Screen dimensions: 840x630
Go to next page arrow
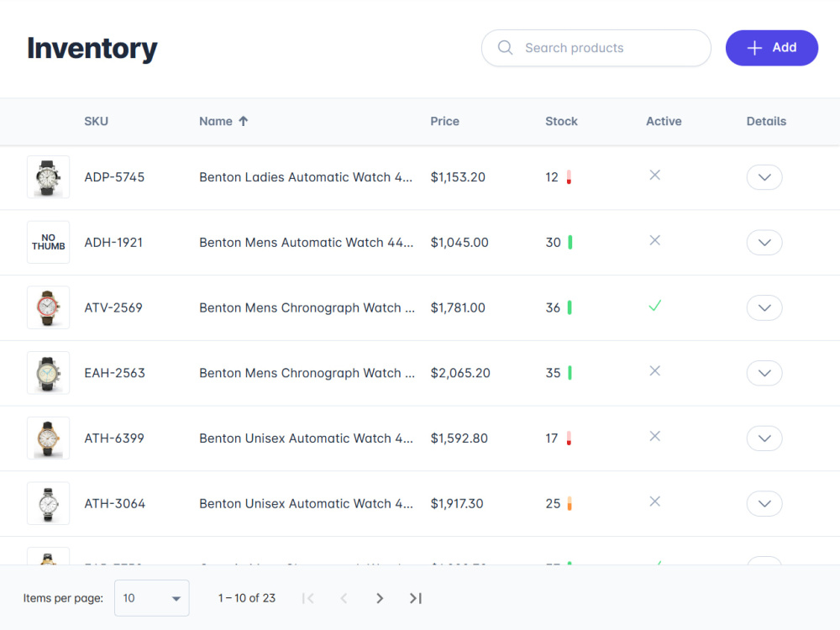click(380, 598)
